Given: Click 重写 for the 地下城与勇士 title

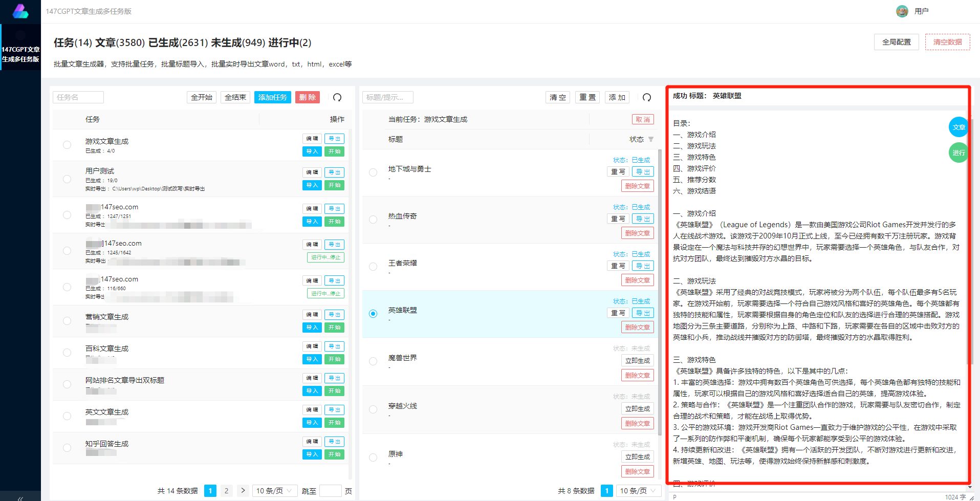Looking at the screenshot, I should (618, 172).
